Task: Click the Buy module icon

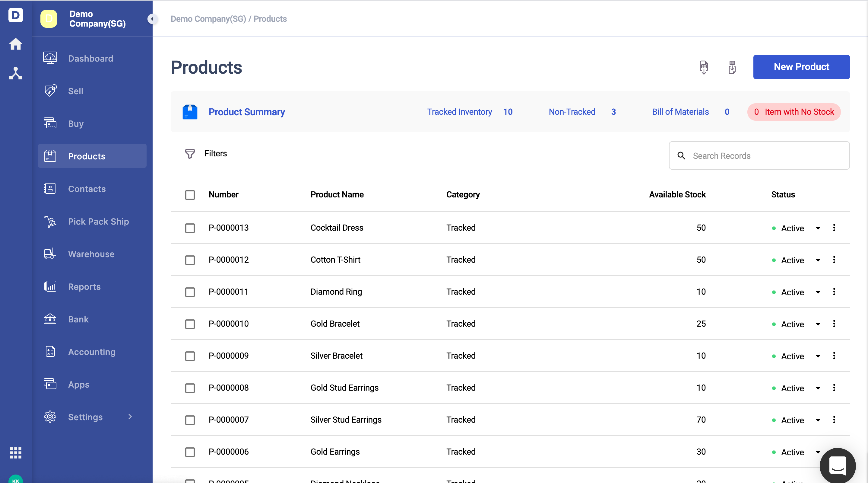Action: coord(50,123)
